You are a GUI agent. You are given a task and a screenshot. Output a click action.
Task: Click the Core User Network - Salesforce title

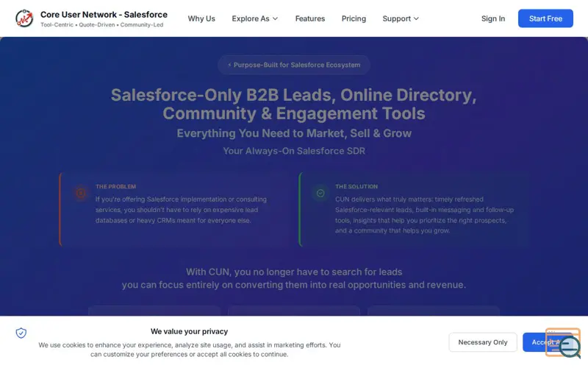(104, 14)
